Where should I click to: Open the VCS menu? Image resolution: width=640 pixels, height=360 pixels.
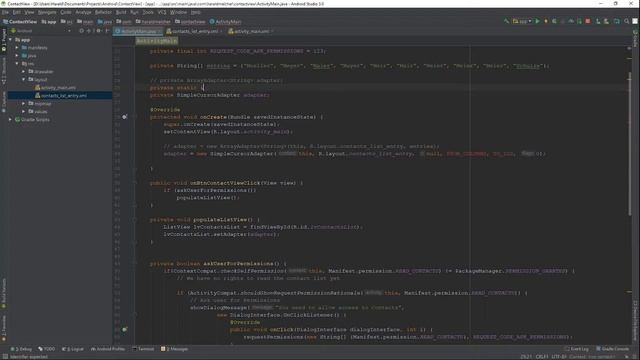tap(162, 12)
